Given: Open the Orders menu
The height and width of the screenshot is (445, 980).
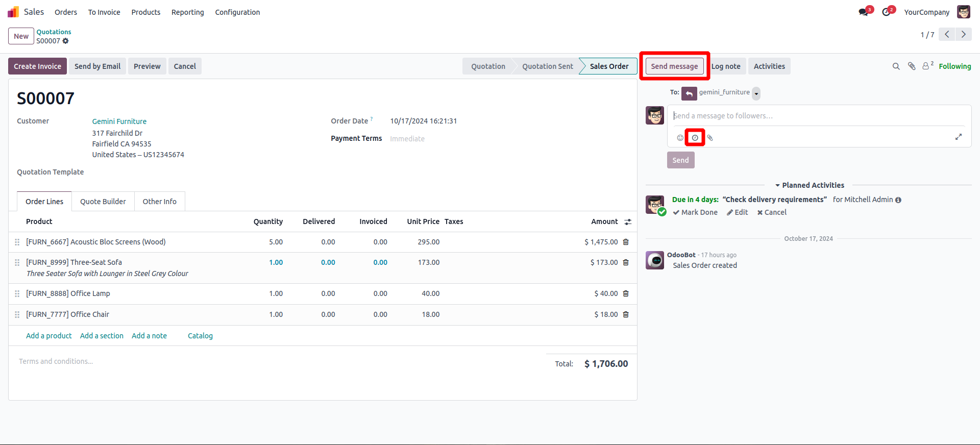Looking at the screenshot, I should click(66, 12).
